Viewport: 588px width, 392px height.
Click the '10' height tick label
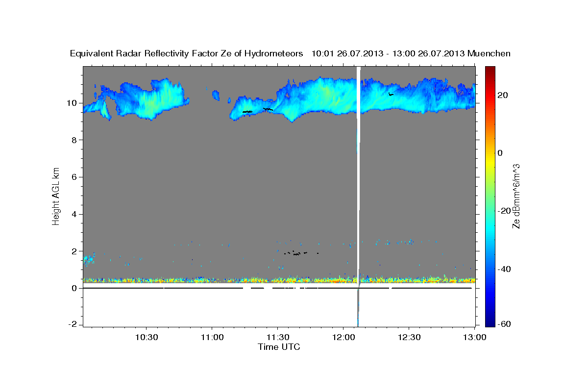(x=72, y=103)
